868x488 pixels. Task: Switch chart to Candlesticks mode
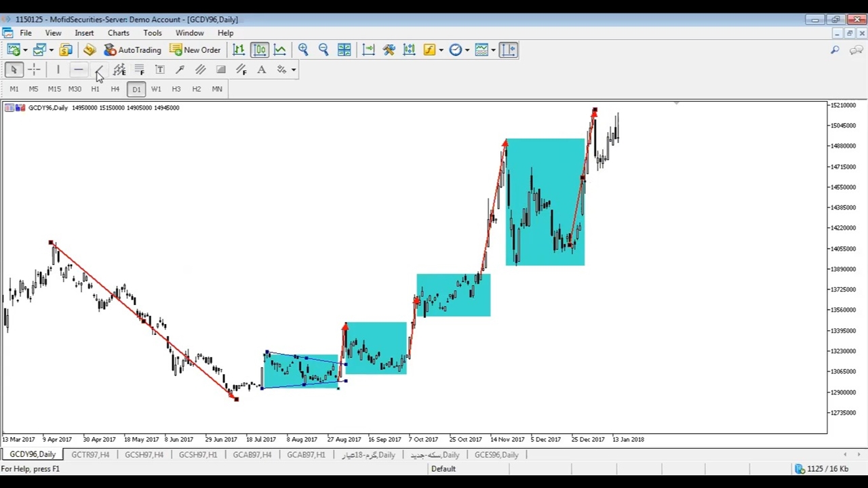click(x=260, y=49)
